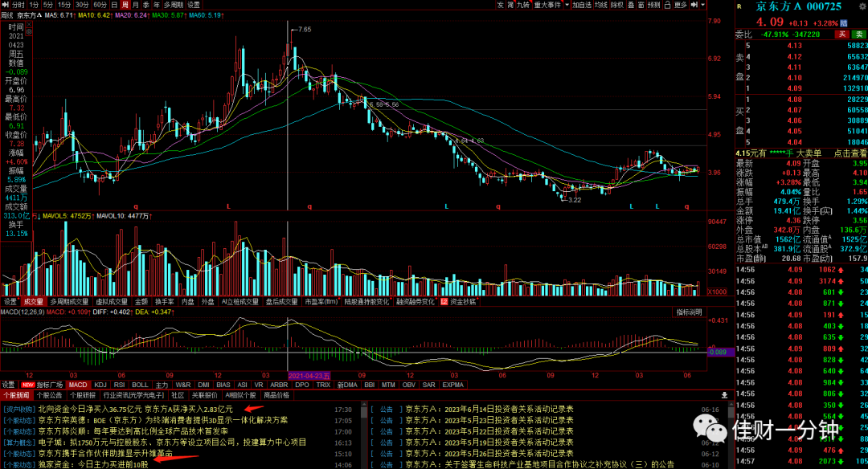The image size is (868, 469).
Task: Select the KDJ indicator tab
Action: (100, 385)
